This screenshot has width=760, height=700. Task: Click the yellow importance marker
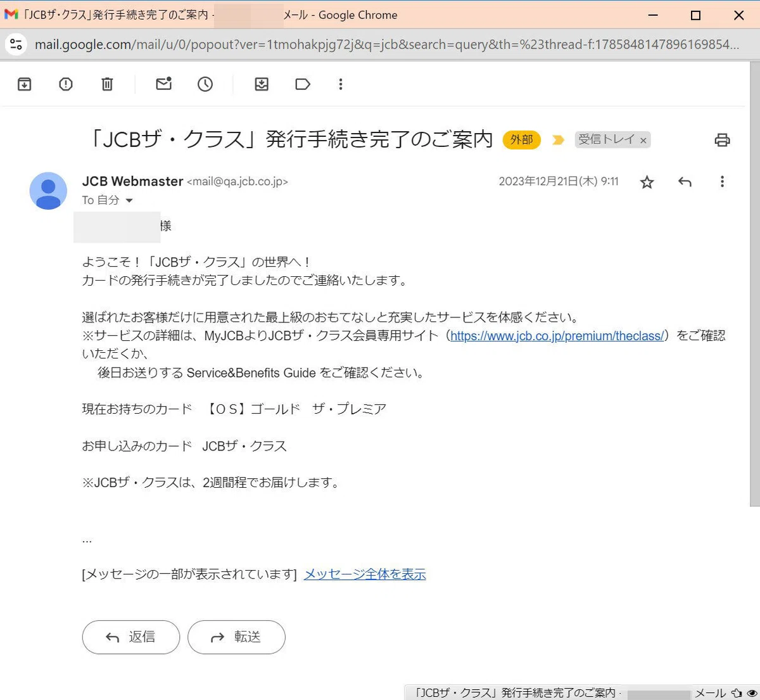[x=558, y=140]
